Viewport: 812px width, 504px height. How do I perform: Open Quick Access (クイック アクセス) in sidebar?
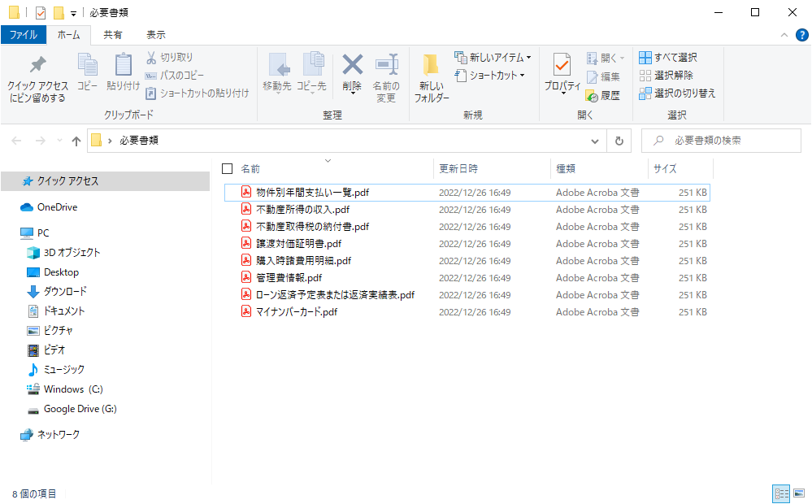(x=106, y=181)
